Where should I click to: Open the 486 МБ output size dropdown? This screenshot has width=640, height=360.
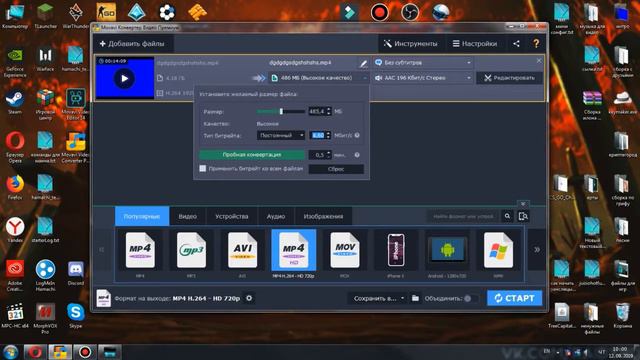(x=319, y=78)
